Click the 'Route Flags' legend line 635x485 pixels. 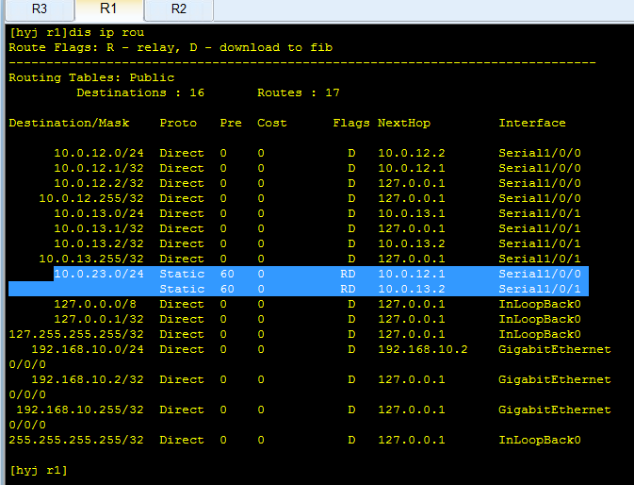tap(170, 48)
